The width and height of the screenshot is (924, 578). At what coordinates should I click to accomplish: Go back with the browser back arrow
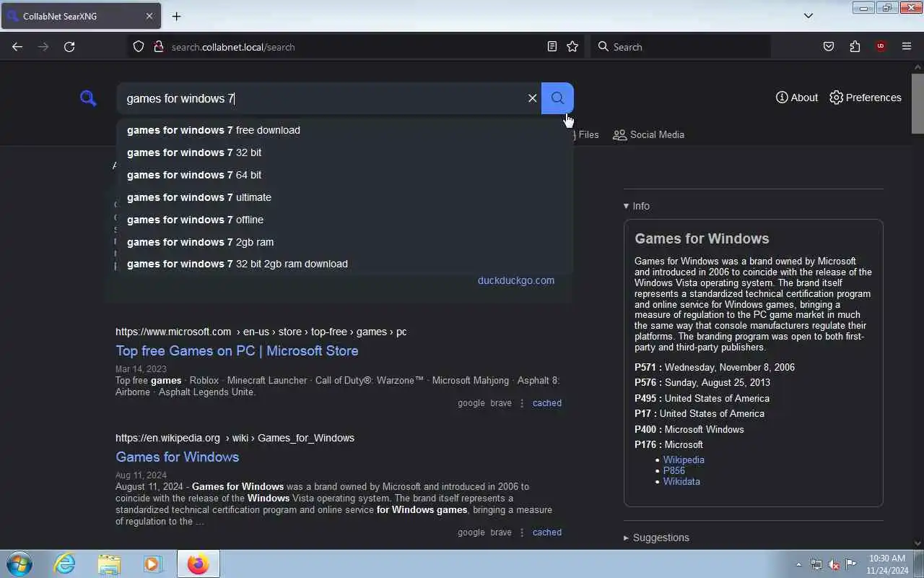[17, 47]
